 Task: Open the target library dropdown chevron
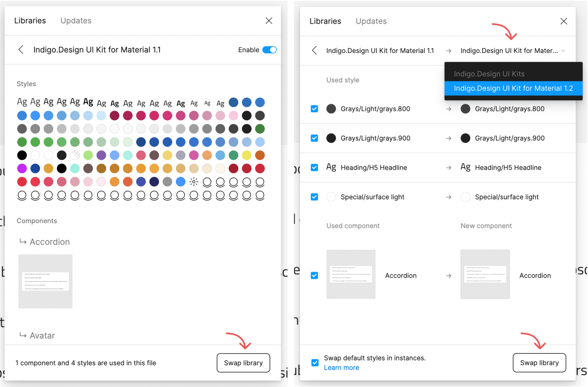[563, 51]
